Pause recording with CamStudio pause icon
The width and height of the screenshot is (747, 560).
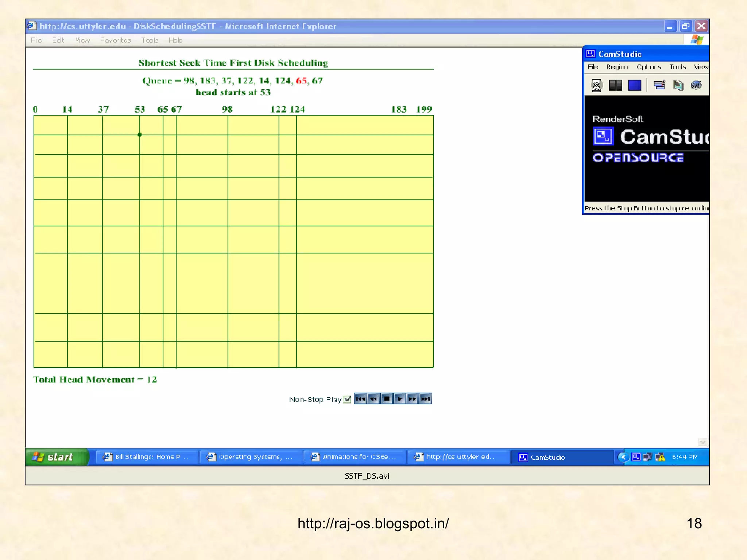[x=615, y=85]
